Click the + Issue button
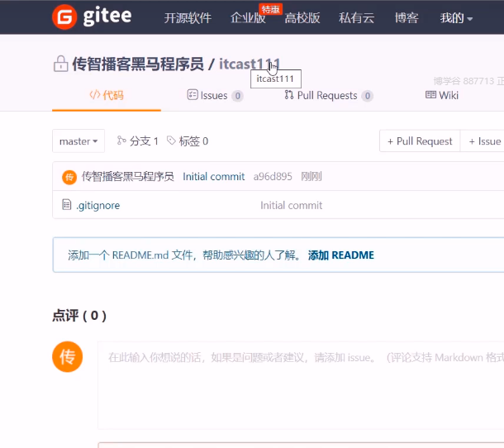 pyautogui.click(x=484, y=141)
